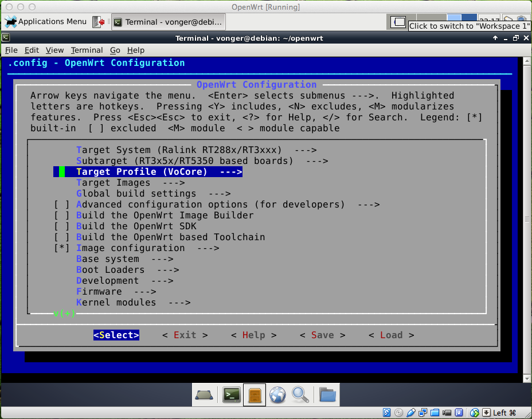The image size is (532, 419).
Task: Launch the terminal emulator from the dock
Action: pyautogui.click(x=232, y=395)
